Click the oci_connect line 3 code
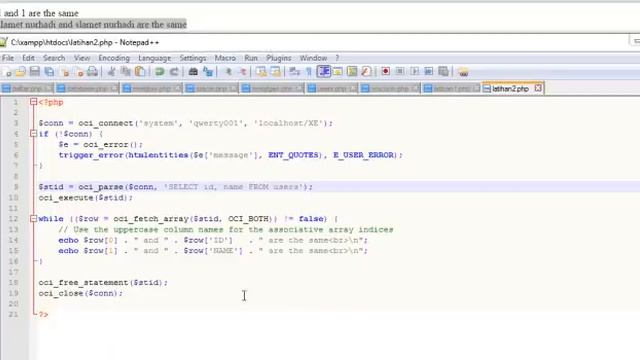Screen dimensions: 640x360 186,123
